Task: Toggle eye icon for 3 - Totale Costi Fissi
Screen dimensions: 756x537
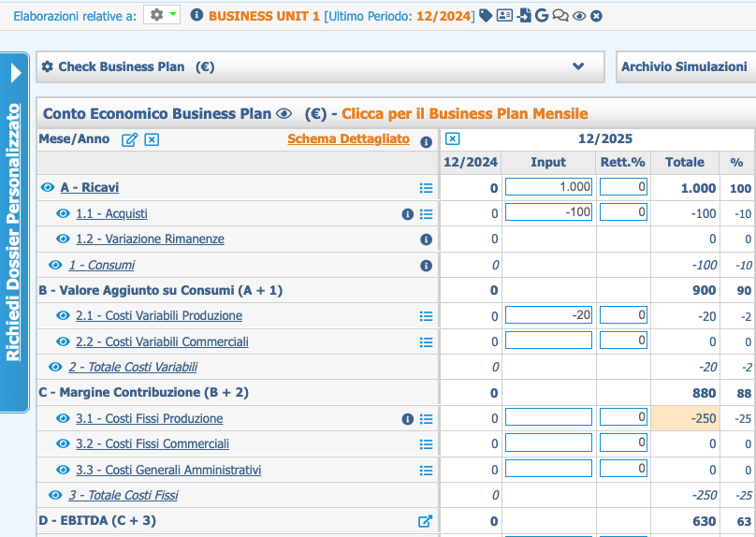Action: pos(55,495)
